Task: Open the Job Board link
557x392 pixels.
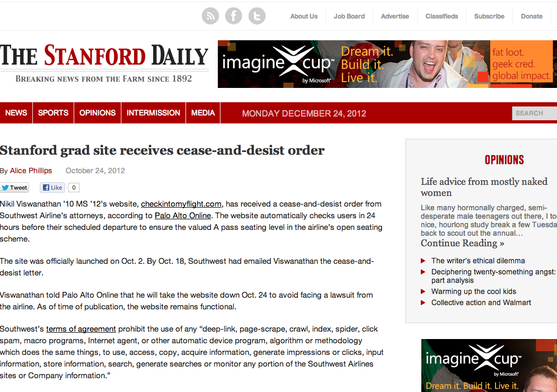Action: 349,16
